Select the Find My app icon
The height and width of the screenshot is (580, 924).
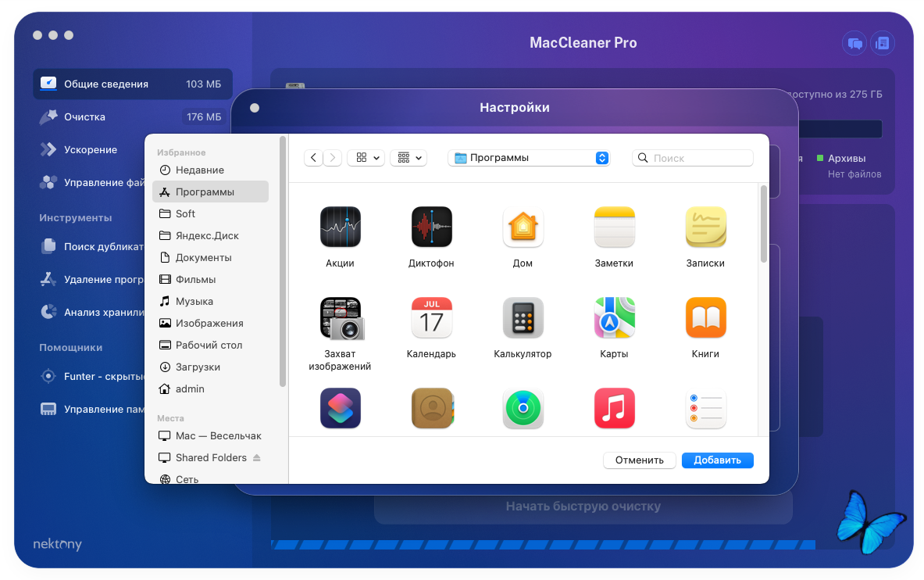(523, 408)
